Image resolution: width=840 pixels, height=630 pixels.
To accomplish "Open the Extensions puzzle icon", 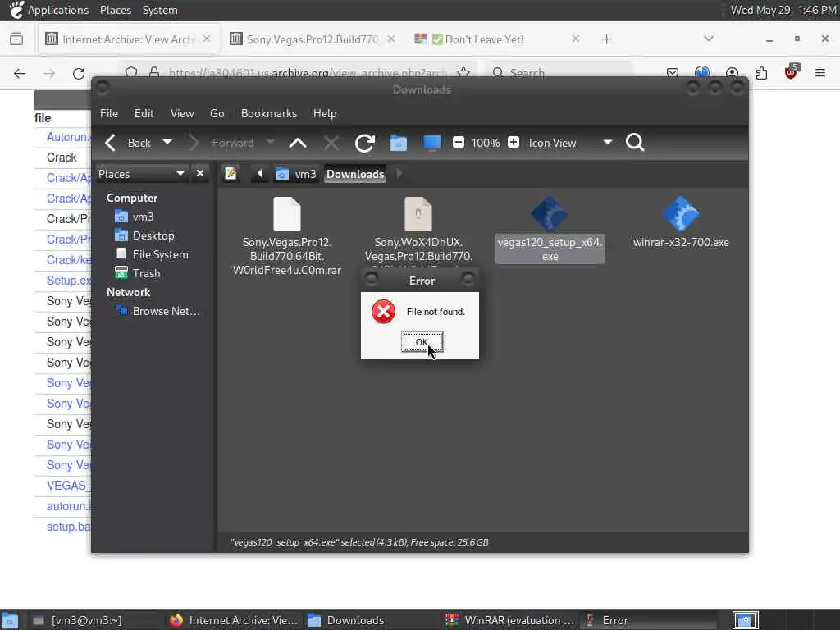I will (761, 73).
